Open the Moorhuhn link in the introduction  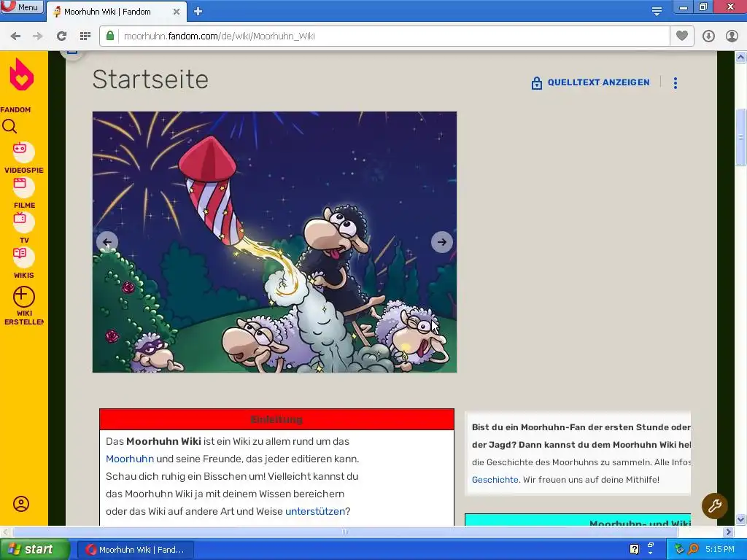(x=130, y=459)
